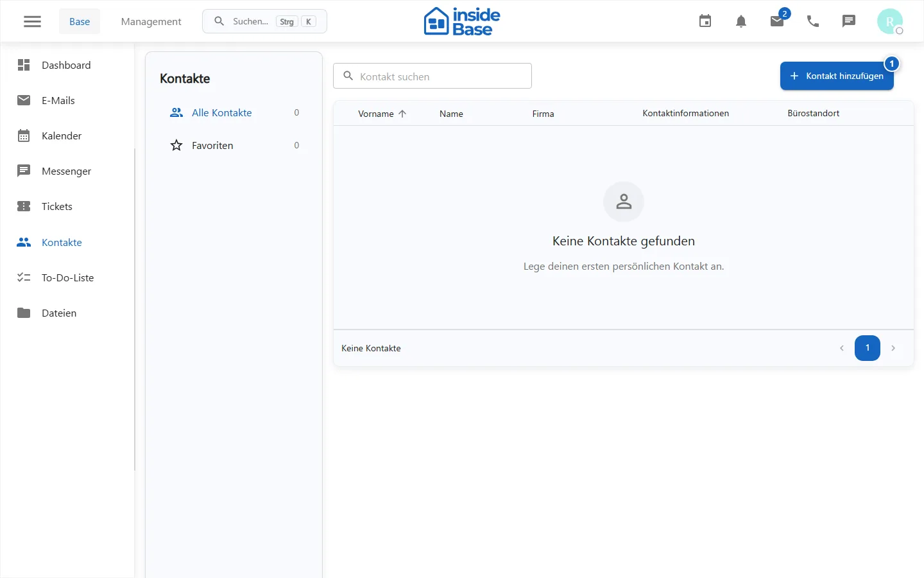
Task: Click the inside Base logo
Action: (x=462, y=21)
